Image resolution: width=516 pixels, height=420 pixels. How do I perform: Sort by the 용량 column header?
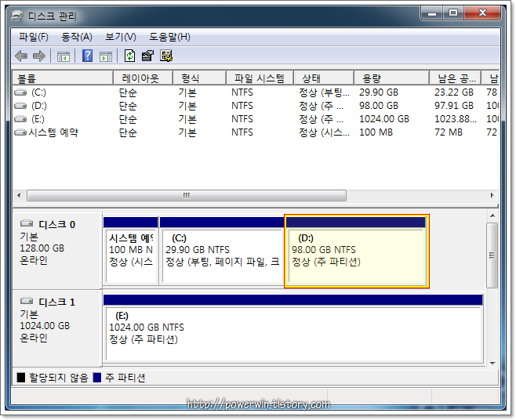[x=391, y=78]
